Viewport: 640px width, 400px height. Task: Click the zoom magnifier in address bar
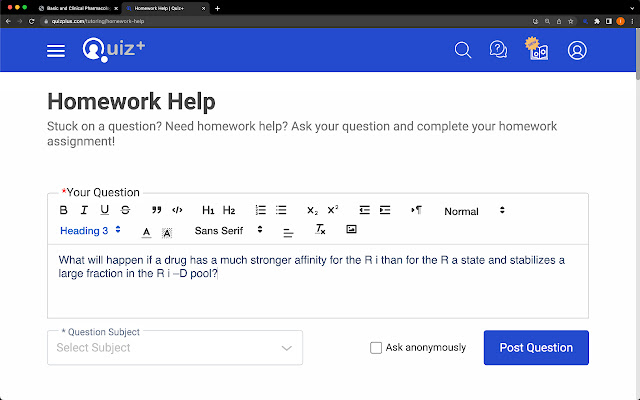547,21
